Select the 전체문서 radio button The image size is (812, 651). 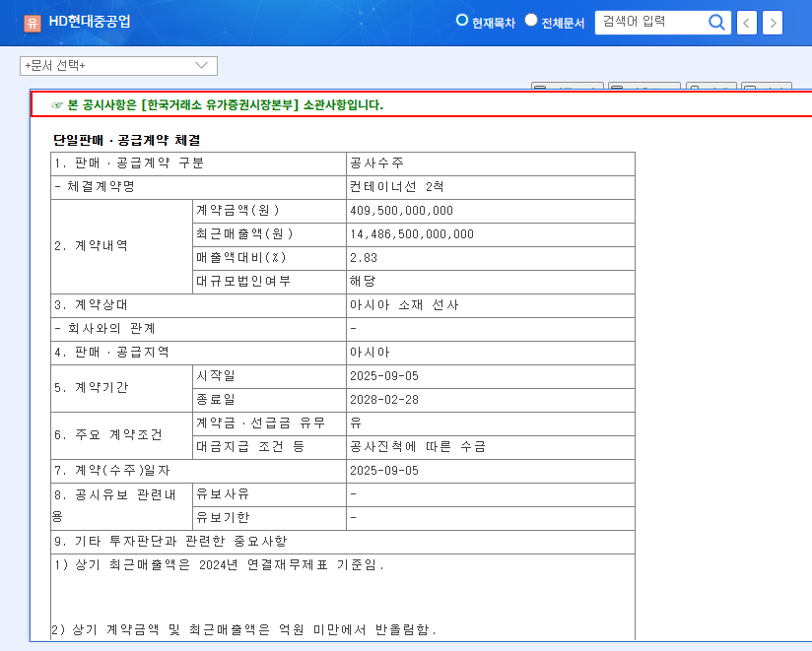pos(531,20)
